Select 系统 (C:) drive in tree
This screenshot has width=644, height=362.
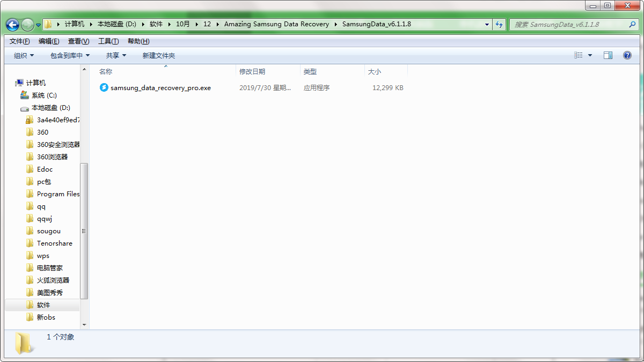click(x=44, y=95)
